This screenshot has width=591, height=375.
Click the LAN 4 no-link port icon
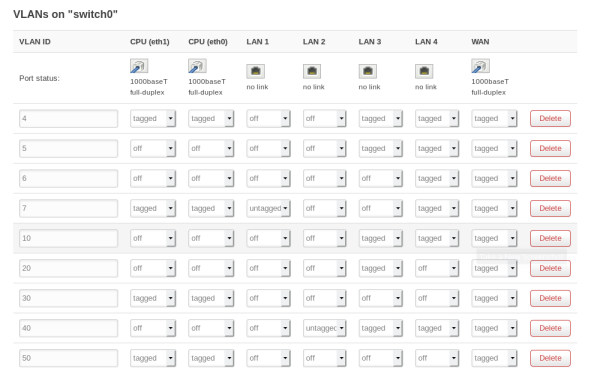click(424, 71)
